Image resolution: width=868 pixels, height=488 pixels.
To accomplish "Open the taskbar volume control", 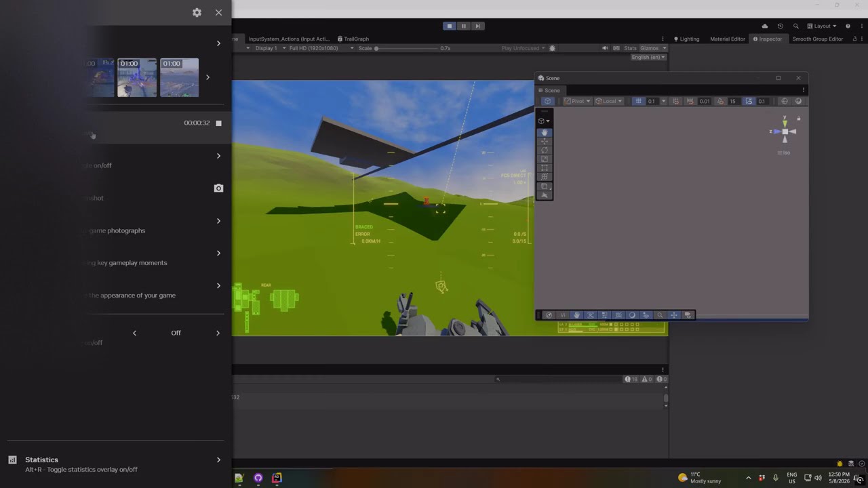I will pyautogui.click(x=818, y=478).
